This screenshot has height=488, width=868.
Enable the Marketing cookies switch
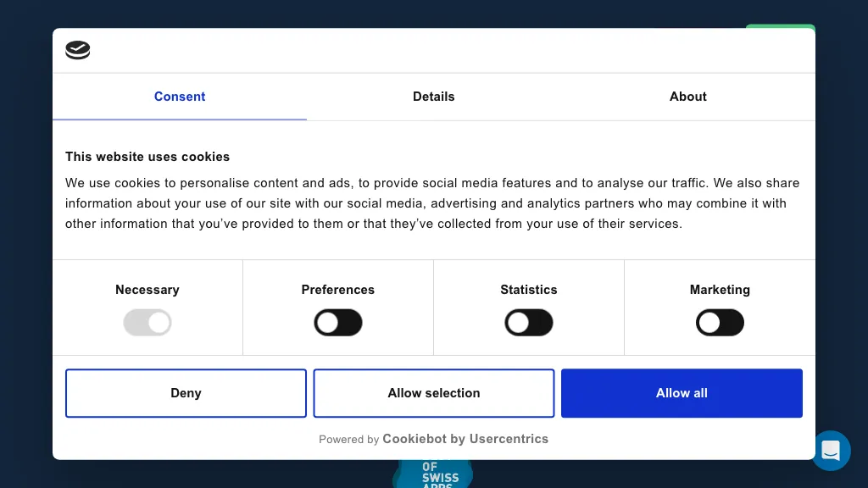720,323
